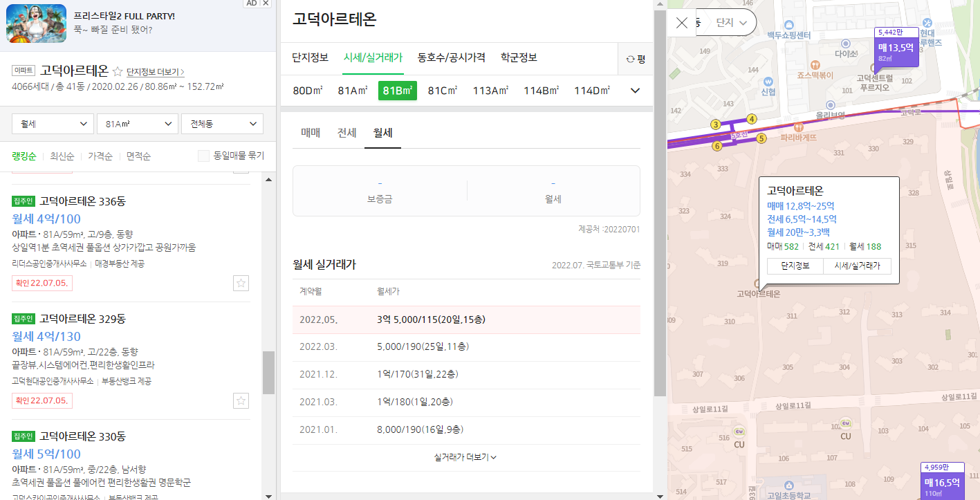
Task: Click the 평 unit toggle refresh icon
Action: pyautogui.click(x=630, y=59)
